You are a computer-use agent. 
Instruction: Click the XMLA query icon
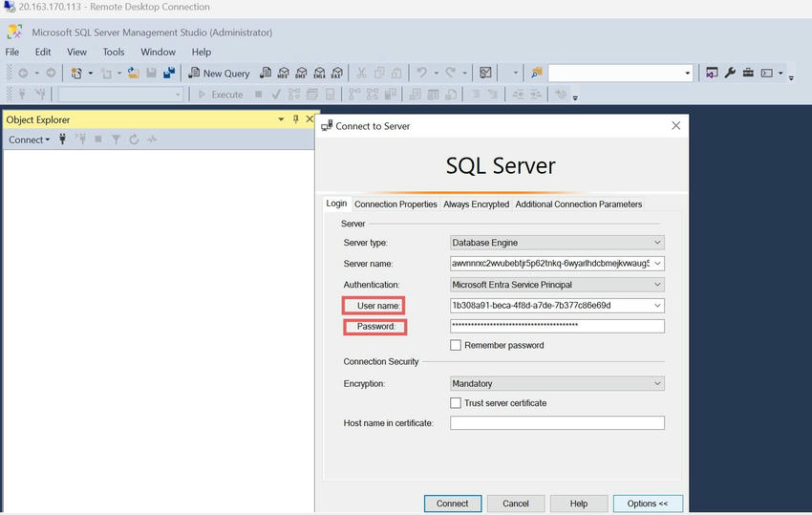pyautogui.click(x=319, y=73)
